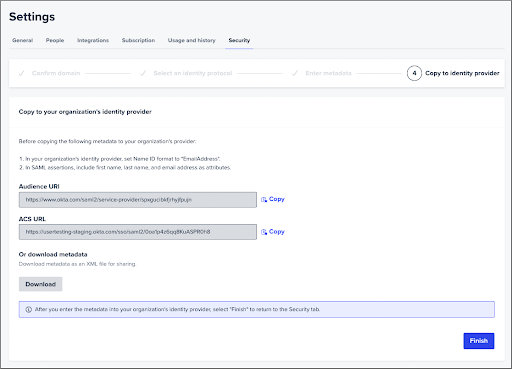
Task: Click the 'Or download metadata' heading
Action: click(53, 254)
